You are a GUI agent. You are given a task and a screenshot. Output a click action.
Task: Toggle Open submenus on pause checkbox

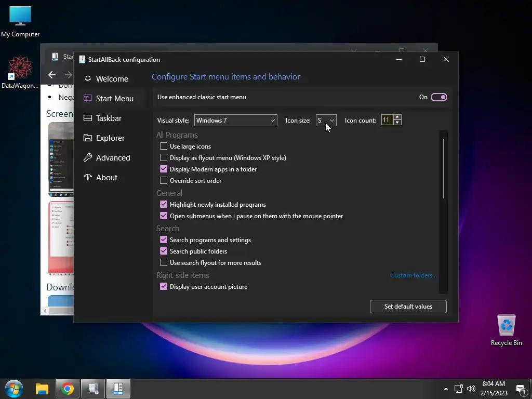pyautogui.click(x=164, y=216)
